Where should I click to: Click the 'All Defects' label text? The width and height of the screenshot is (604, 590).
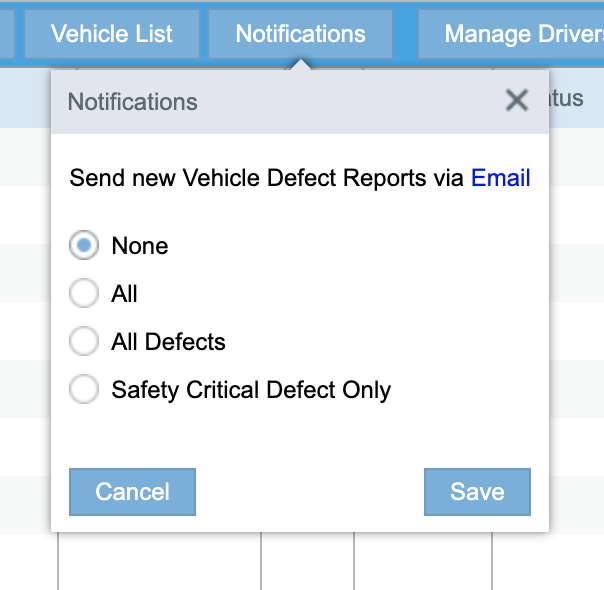[168, 342]
